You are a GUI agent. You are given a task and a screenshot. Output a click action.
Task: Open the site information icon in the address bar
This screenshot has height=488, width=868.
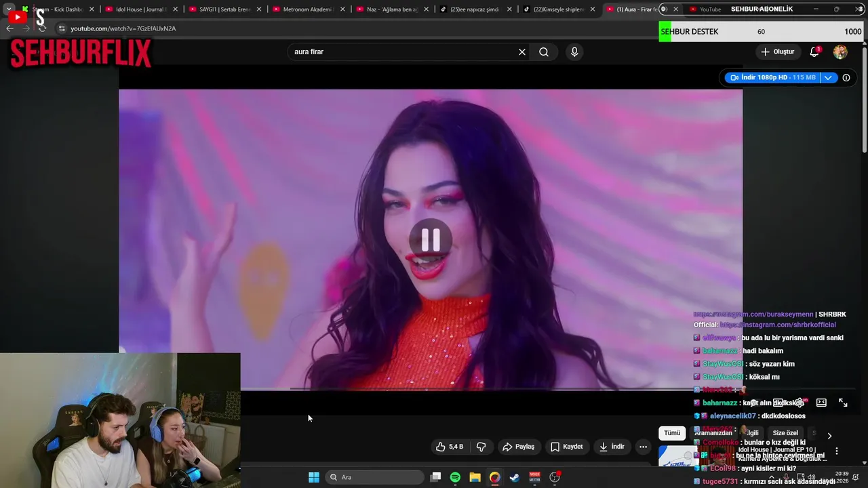point(61,28)
